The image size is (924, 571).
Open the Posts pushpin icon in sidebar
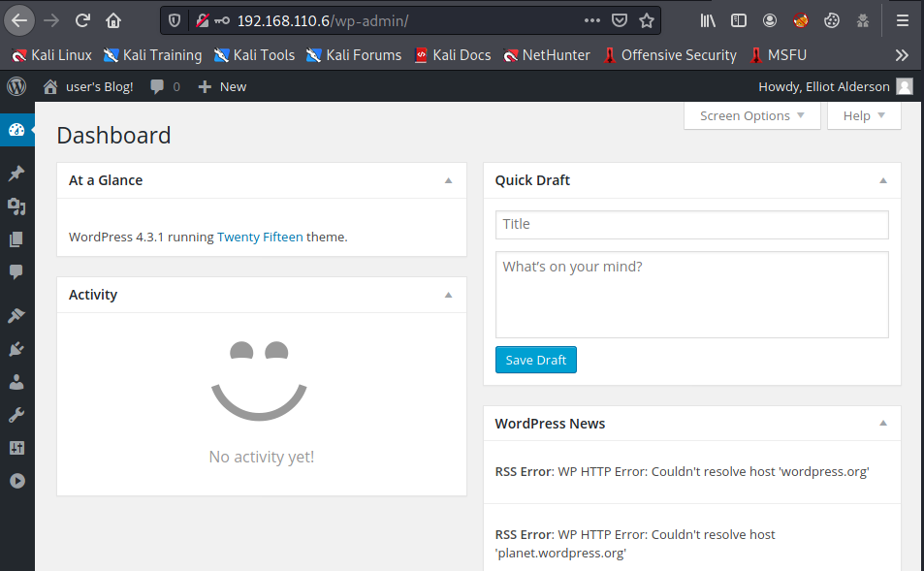tap(16, 174)
